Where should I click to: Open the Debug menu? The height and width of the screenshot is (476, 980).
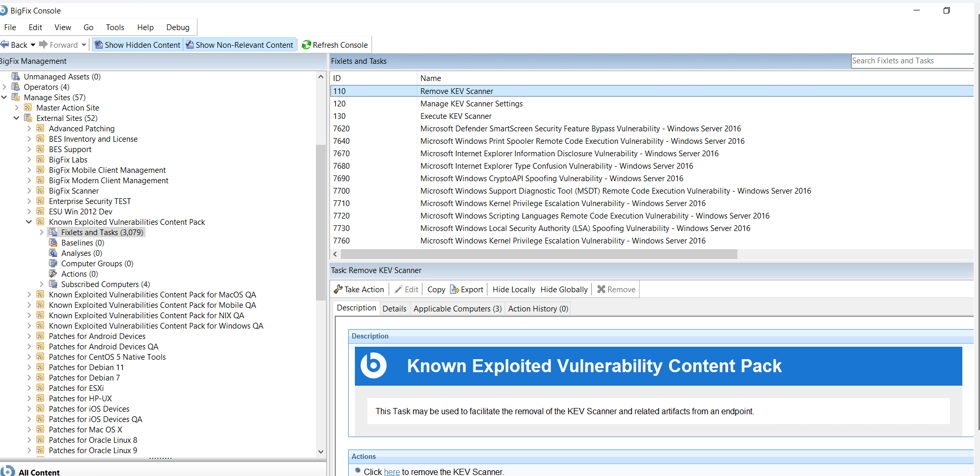click(x=178, y=28)
